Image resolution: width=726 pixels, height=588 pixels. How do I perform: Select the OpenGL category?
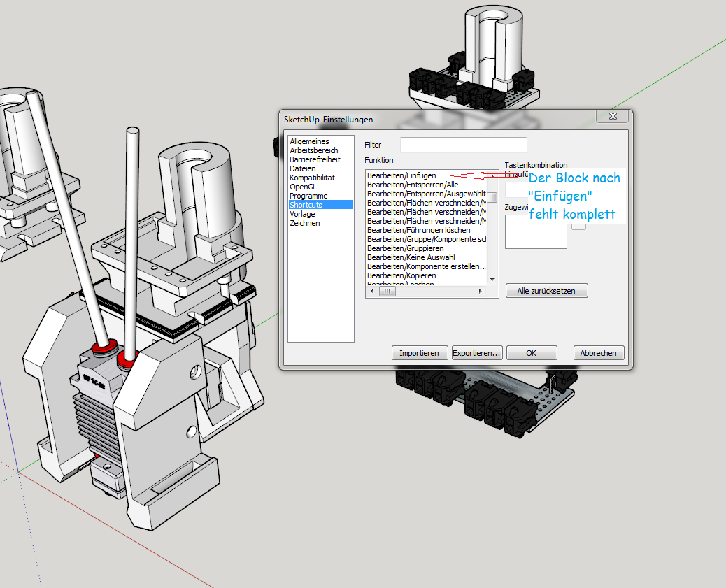click(x=302, y=187)
